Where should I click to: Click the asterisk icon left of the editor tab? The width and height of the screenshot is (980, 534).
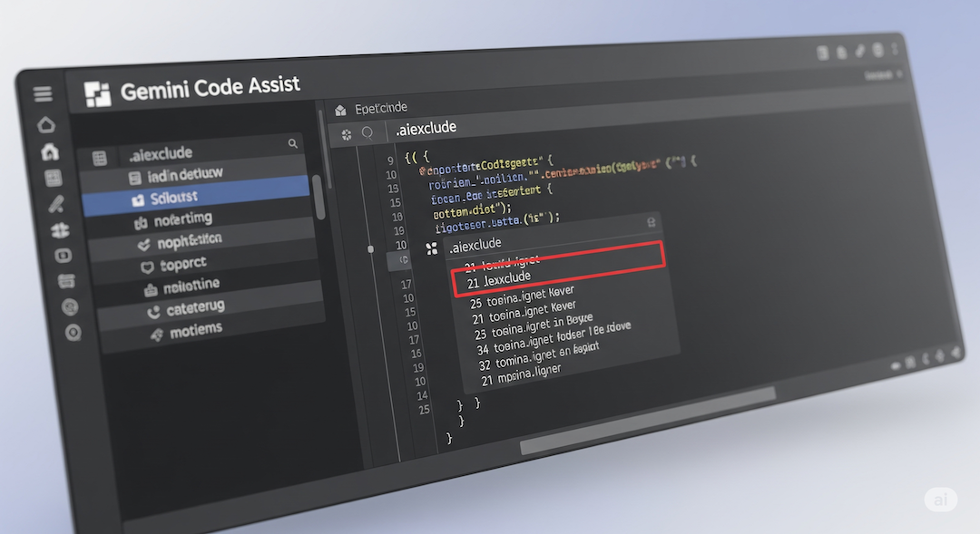(x=347, y=134)
